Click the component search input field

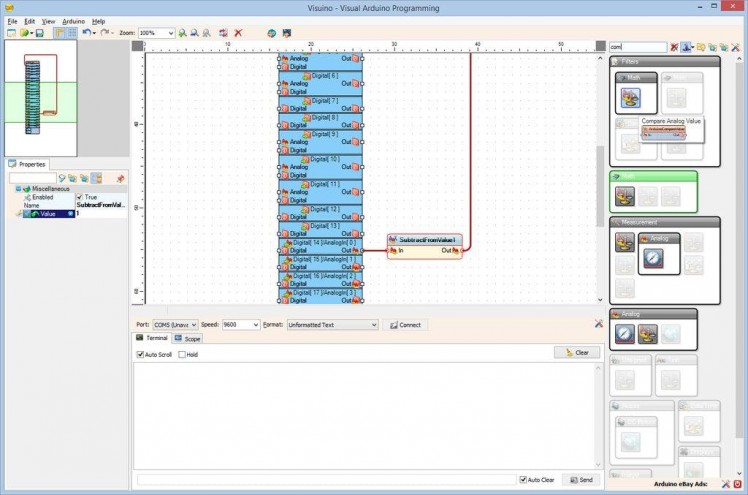tap(637, 47)
